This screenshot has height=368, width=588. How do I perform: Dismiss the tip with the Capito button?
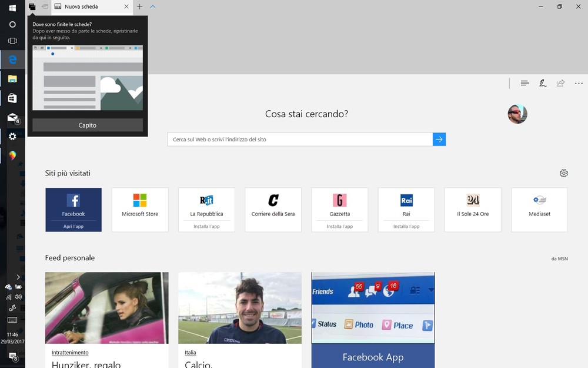88,125
